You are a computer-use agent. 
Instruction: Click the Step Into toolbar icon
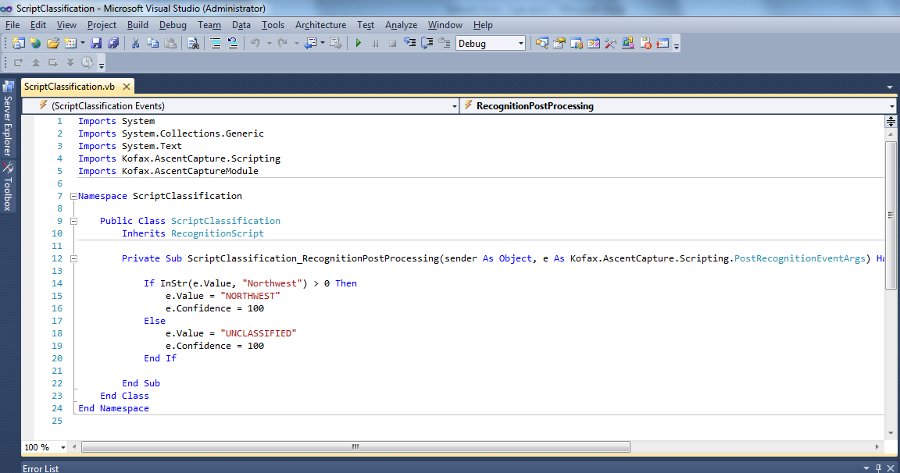coord(410,44)
